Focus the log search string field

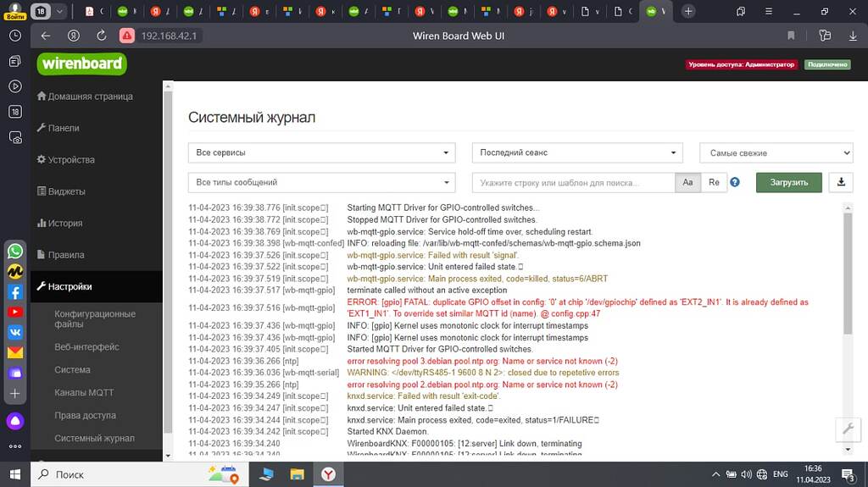pyautogui.click(x=573, y=183)
